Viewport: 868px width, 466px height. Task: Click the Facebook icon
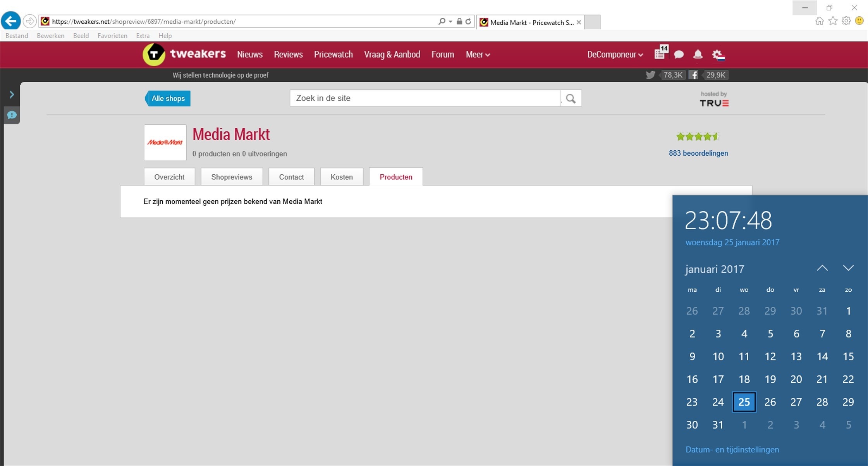pyautogui.click(x=693, y=75)
